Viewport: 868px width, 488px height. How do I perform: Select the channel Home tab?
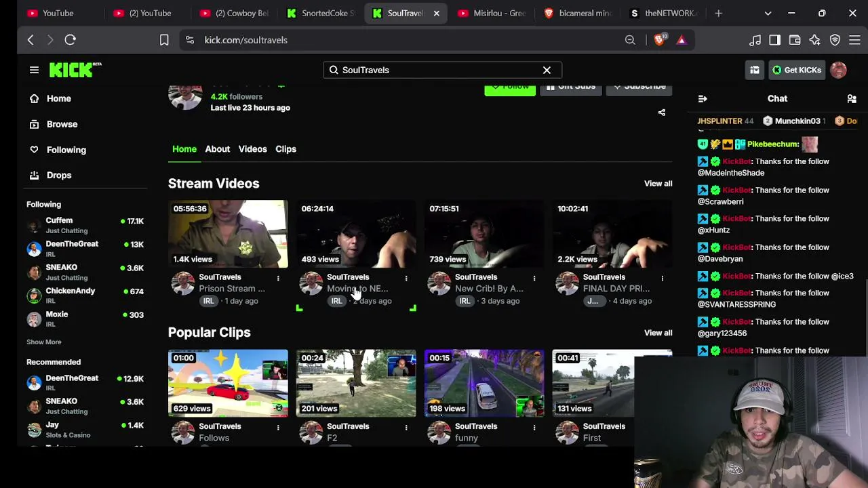184,149
